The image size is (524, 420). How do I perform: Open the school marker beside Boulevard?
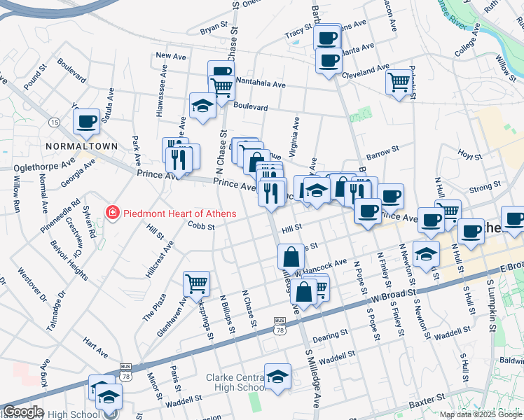(x=202, y=106)
